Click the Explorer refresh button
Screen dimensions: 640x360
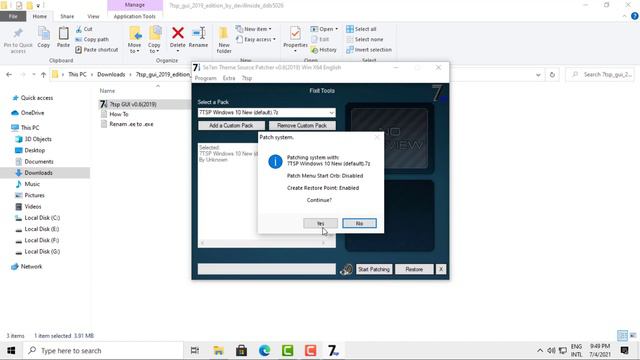[552, 75]
